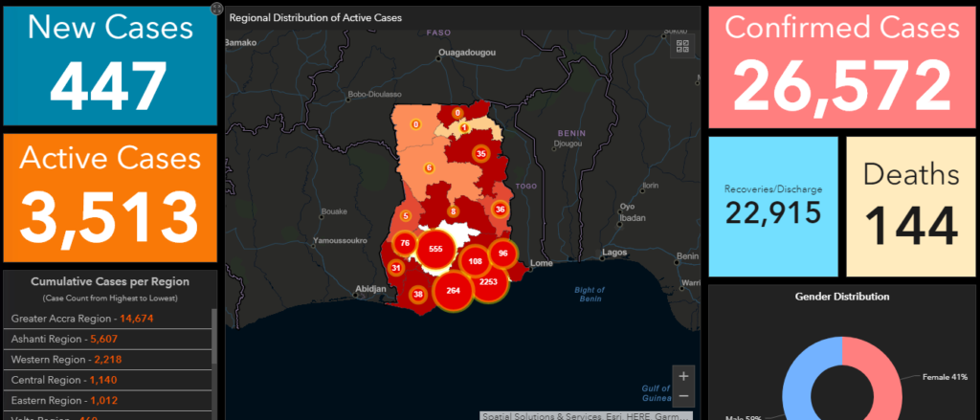Click the 2253 active cases cluster marker
980x420 pixels.
pos(487,282)
